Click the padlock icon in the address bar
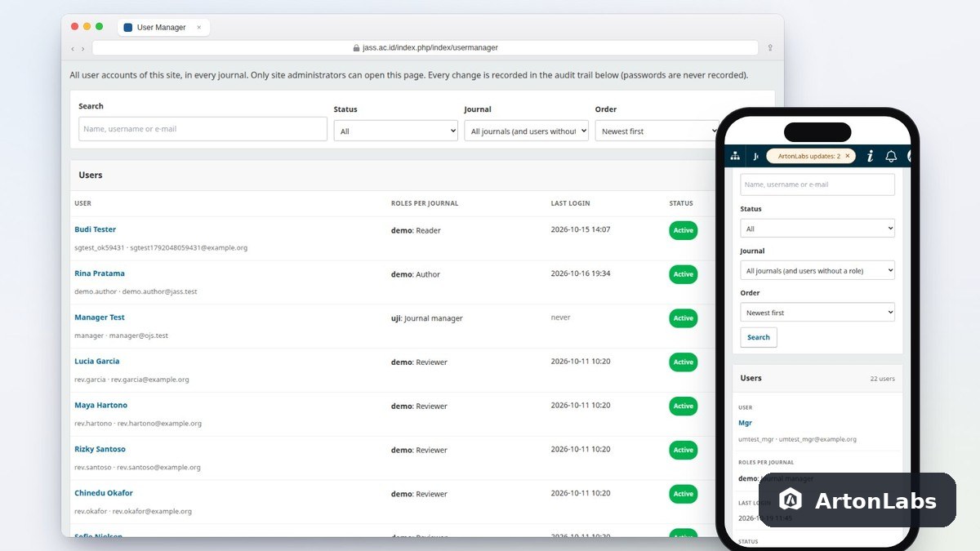Image resolution: width=980 pixels, height=551 pixels. click(x=356, y=48)
